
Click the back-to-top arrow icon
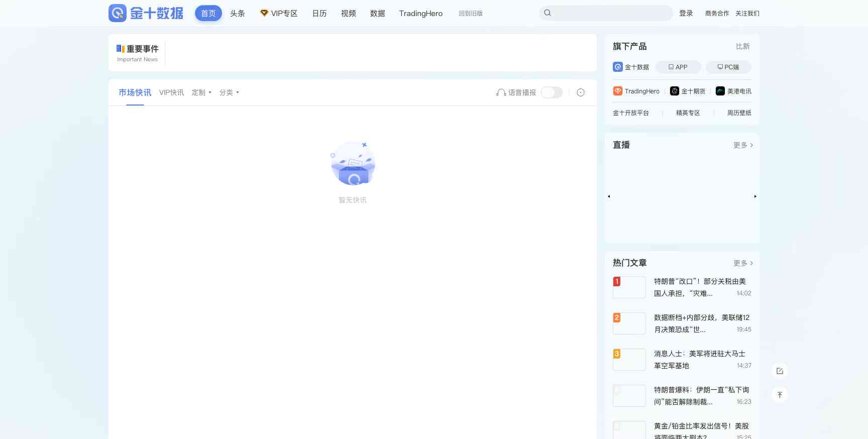coord(780,395)
